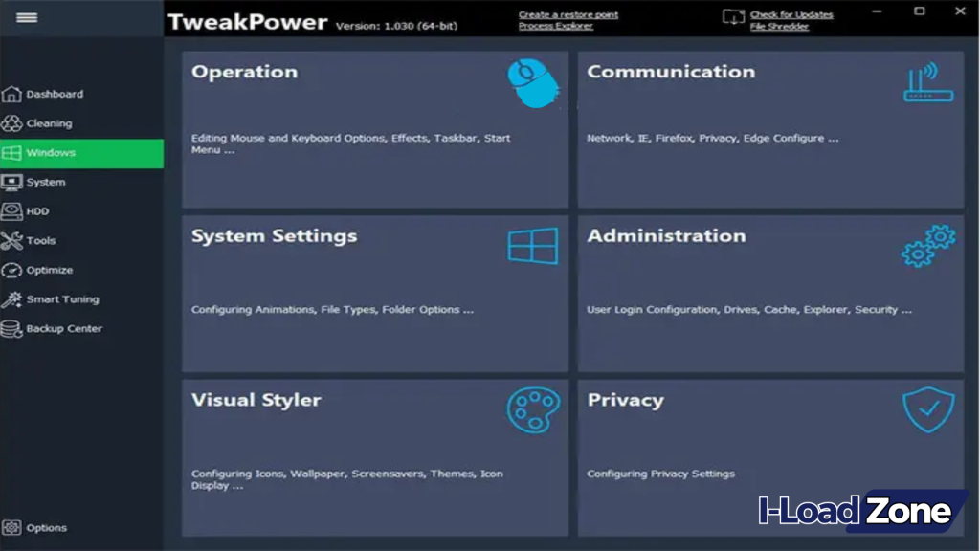
Task: Click the palette icon on Visual Styler
Action: point(532,410)
